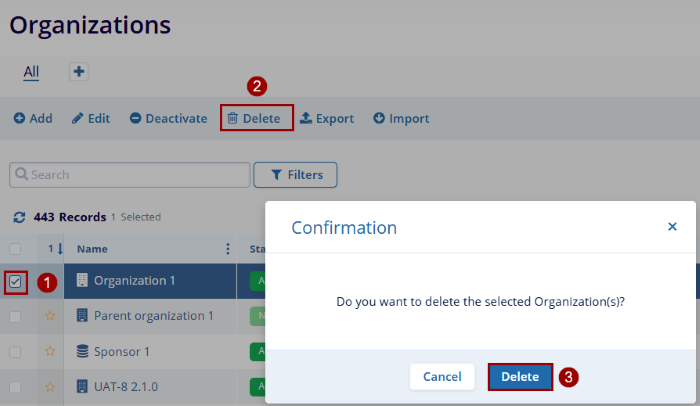
Task: Confirm deletion with the Delete button
Action: point(520,377)
